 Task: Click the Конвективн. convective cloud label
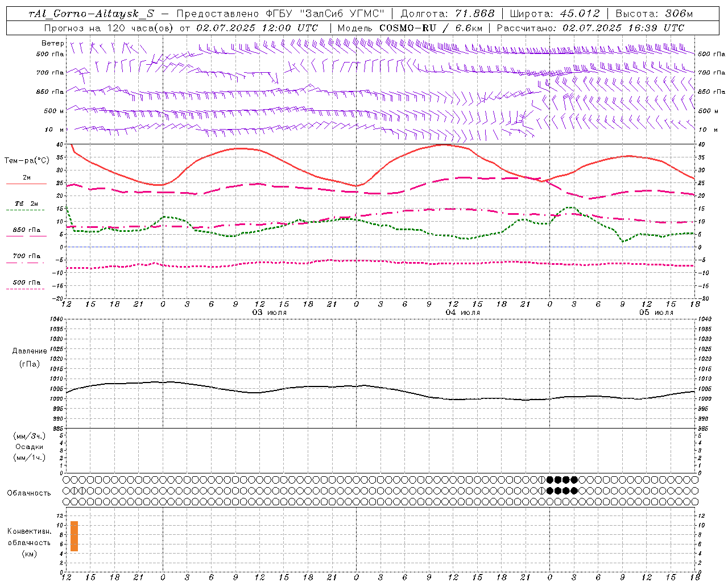coord(30,531)
